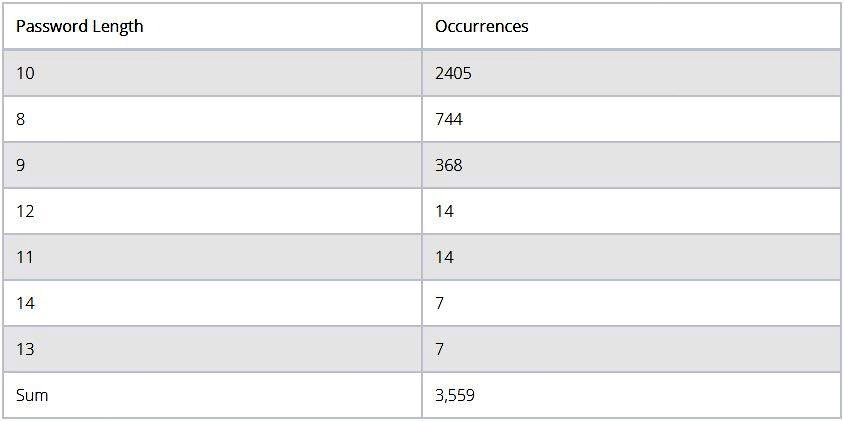Select the password length 12 cell
Viewport: 844px width, 421px height.
coord(212,211)
